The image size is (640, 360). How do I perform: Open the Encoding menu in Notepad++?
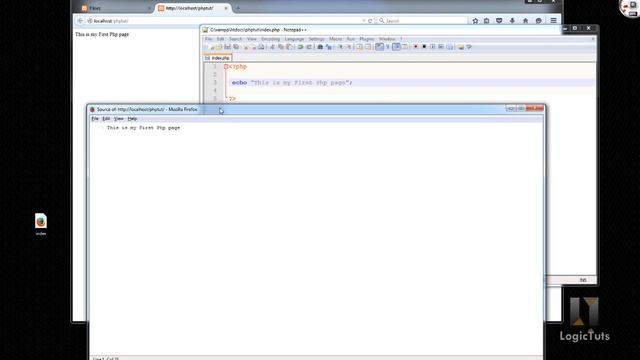pyautogui.click(x=271, y=39)
